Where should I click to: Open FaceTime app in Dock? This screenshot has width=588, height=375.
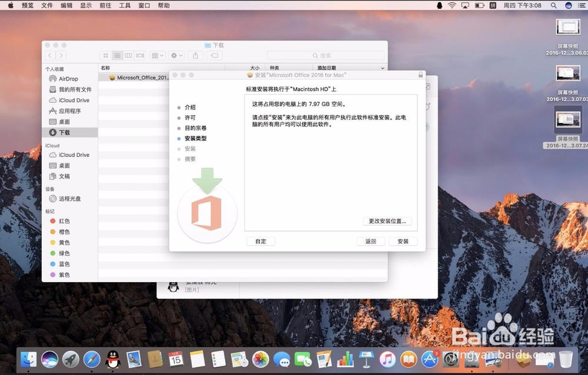coord(303,359)
